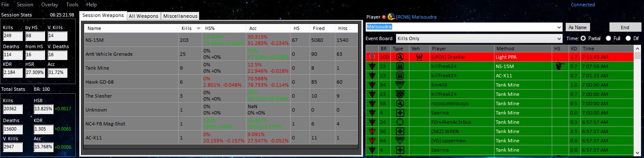This screenshot has height=158, width=644.
Task: Sort weapons by the Name column header
Action: pyautogui.click(x=131, y=28)
